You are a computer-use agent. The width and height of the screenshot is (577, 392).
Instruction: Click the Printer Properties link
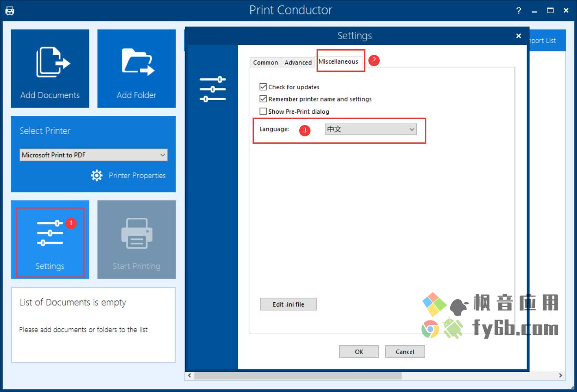[137, 176]
